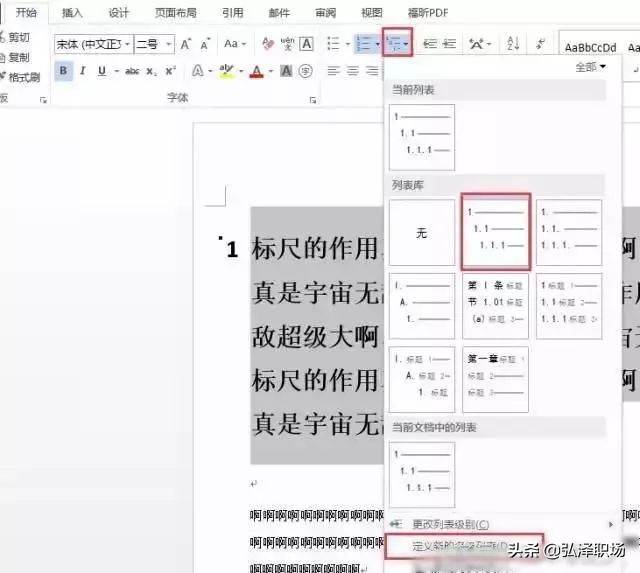
Task: Expand bullet list dropdown arrow
Action: (348, 44)
